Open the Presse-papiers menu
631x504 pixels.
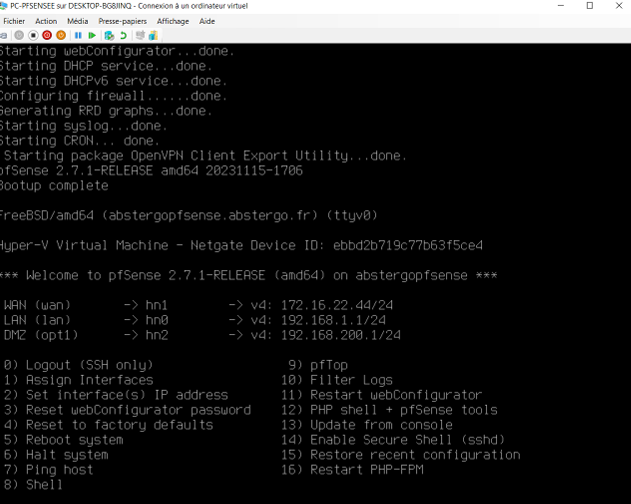click(x=122, y=21)
